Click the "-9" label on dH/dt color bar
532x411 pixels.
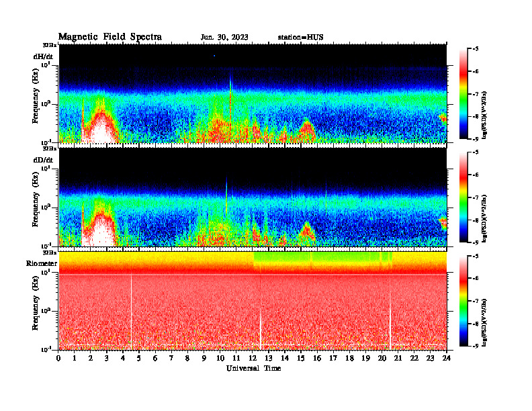tap(476, 139)
